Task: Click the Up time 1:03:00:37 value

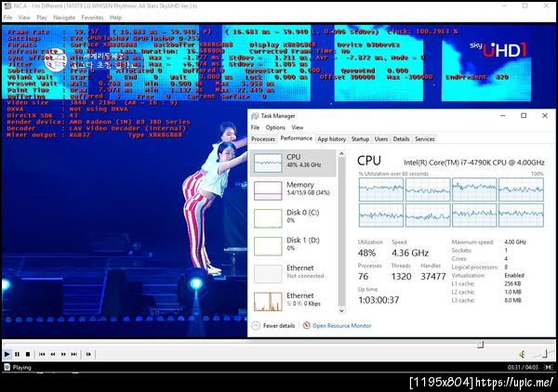Action: point(379,300)
